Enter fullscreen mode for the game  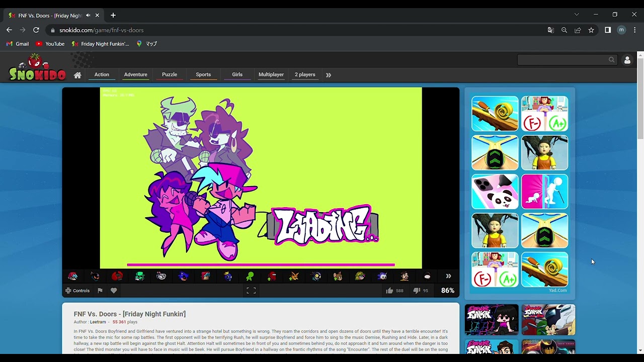click(251, 291)
